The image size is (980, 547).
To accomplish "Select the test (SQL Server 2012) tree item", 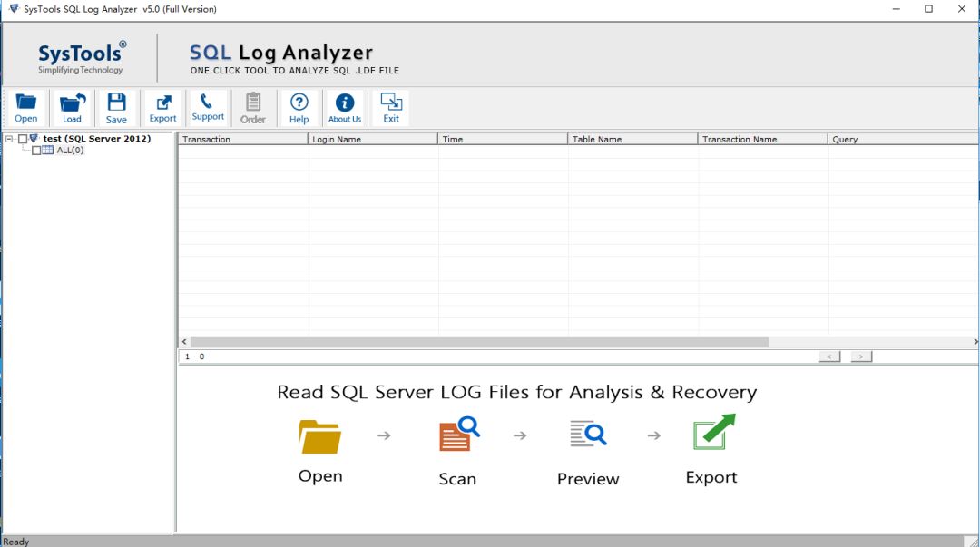I will (x=97, y=138).
